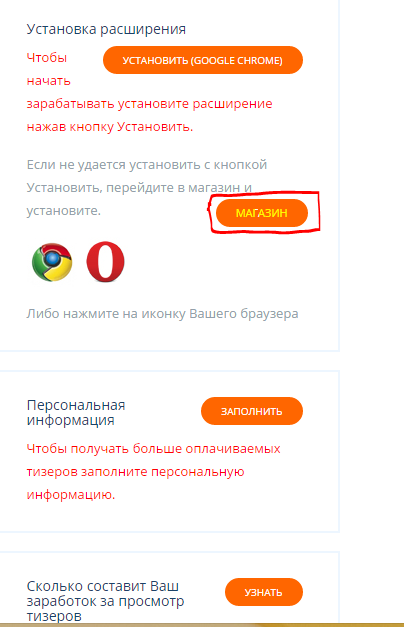Open the store via МАГАЗИН button
404x627 pixels.
coord(262,213)
